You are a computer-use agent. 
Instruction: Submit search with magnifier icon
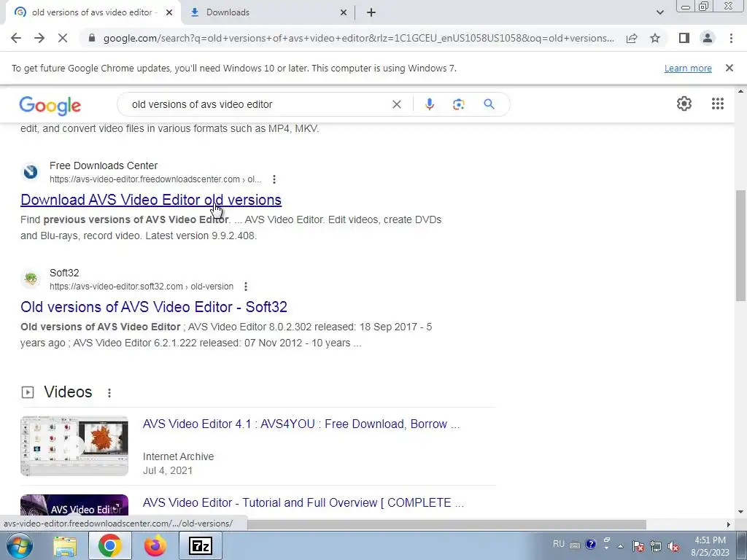click(489, 104)
